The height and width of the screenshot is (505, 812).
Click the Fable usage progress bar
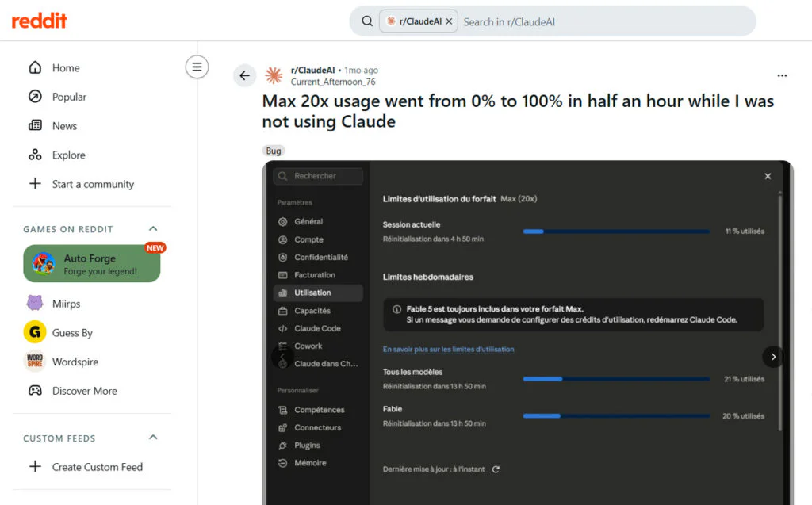[x=616, y=416]
